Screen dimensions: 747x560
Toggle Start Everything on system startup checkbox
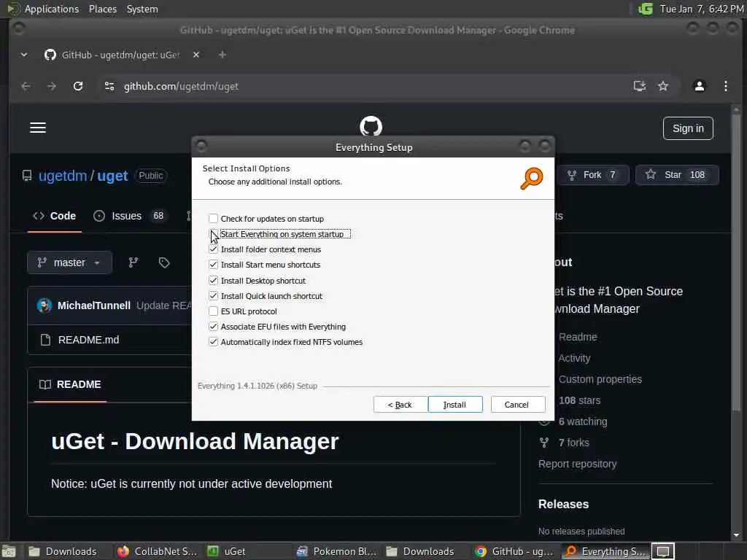[x=214, y=234]
